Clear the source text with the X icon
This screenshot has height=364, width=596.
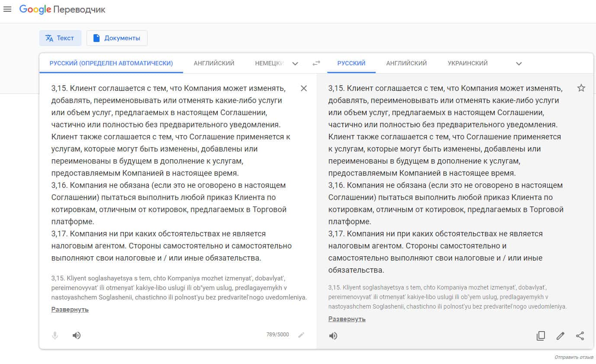pyautogui.click(x=304, y=88)
